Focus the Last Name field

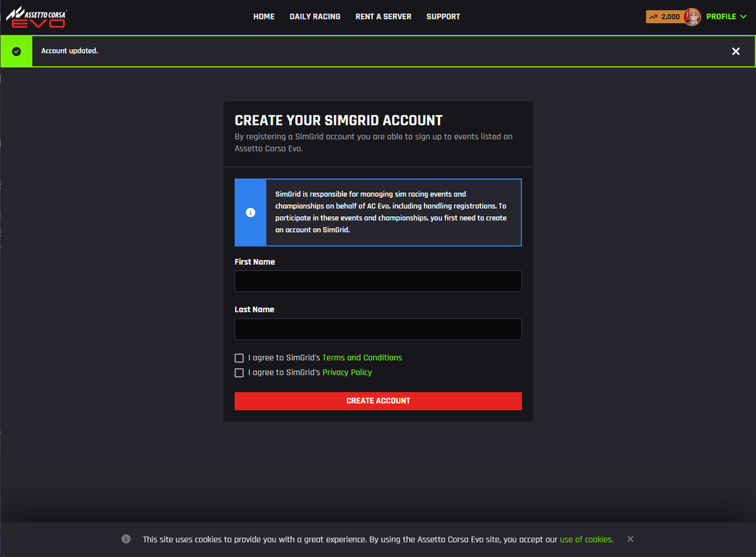click(x=378, y=329)
